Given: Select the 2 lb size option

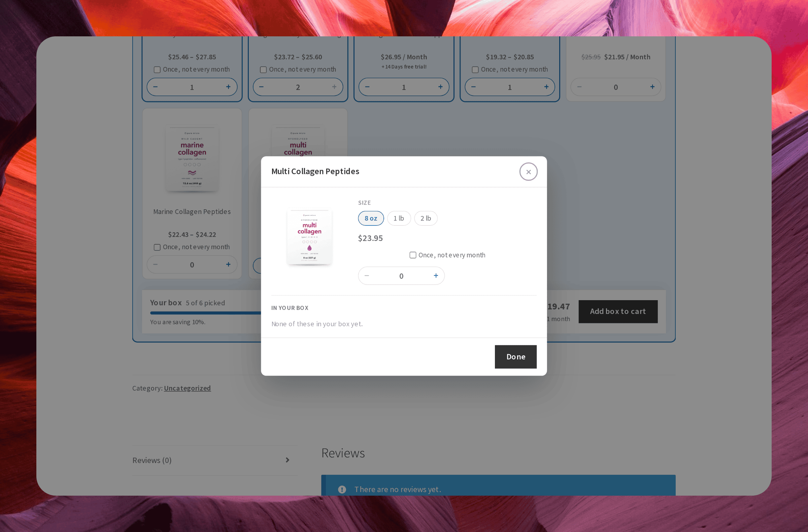Looking at the screenshot, I should point(426,218).
